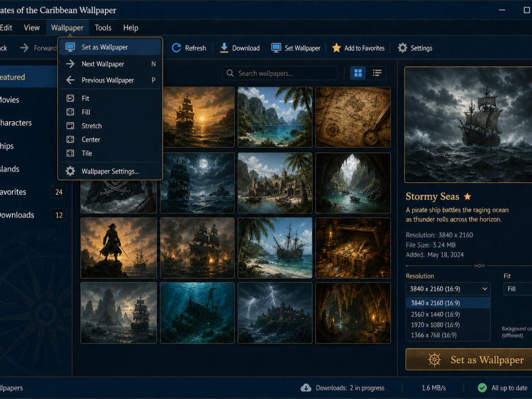The image size is (532, 399).
Task: Click the Download arrow icon in toolbar
Action: 224,48
